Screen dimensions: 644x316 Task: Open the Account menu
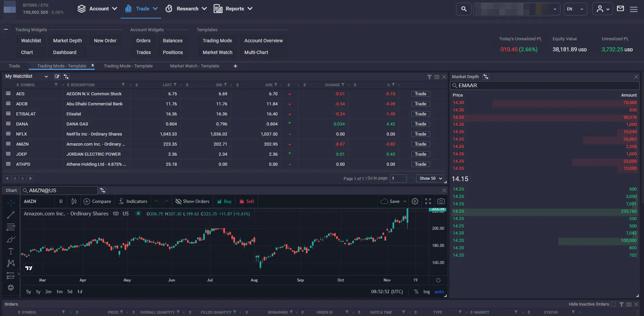point(97,9)
